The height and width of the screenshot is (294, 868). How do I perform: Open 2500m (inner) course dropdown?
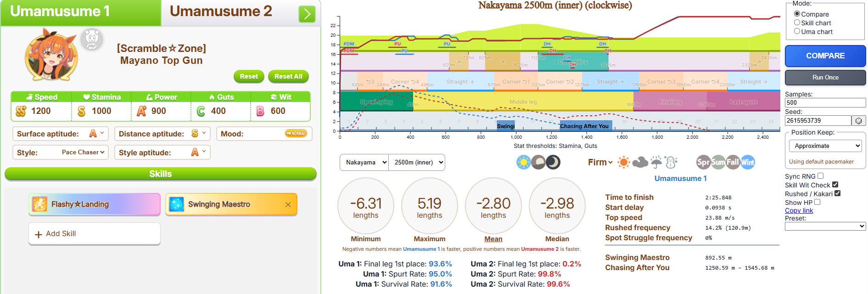click(417, 162)
